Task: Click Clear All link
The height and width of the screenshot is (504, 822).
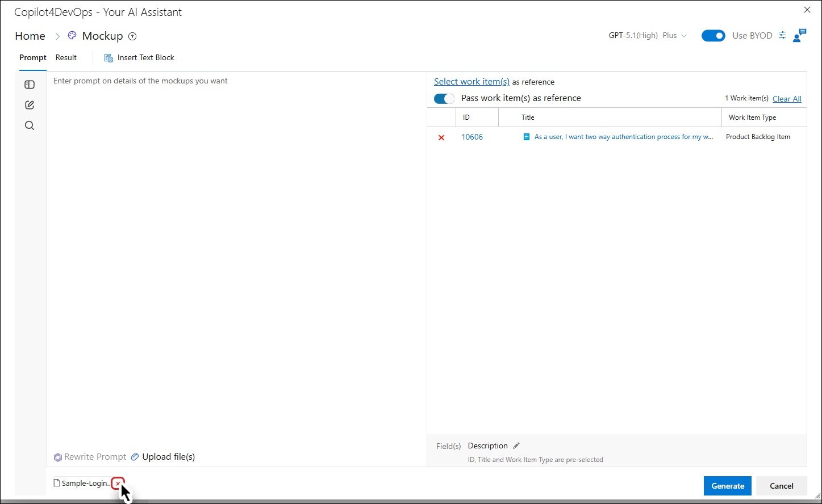Action: tap(787, 99)
